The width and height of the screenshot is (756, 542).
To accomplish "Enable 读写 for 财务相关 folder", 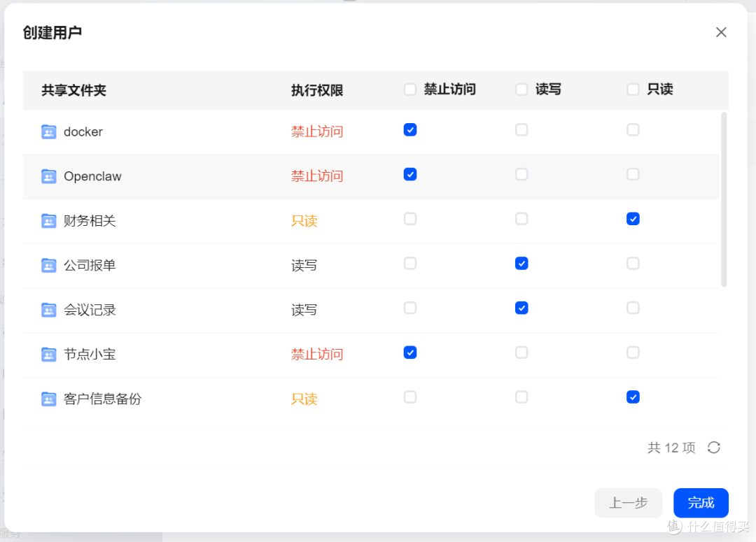I will (x=521, y=219).
